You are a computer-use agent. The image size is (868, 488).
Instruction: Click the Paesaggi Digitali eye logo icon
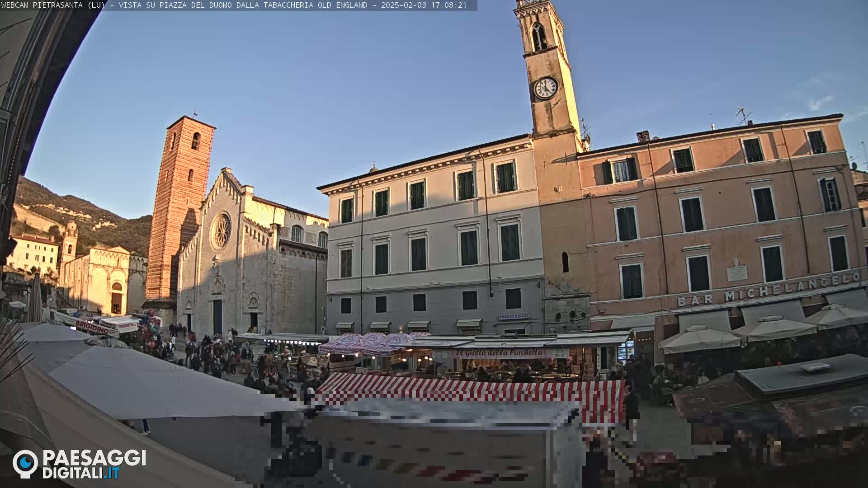(25, 464)
